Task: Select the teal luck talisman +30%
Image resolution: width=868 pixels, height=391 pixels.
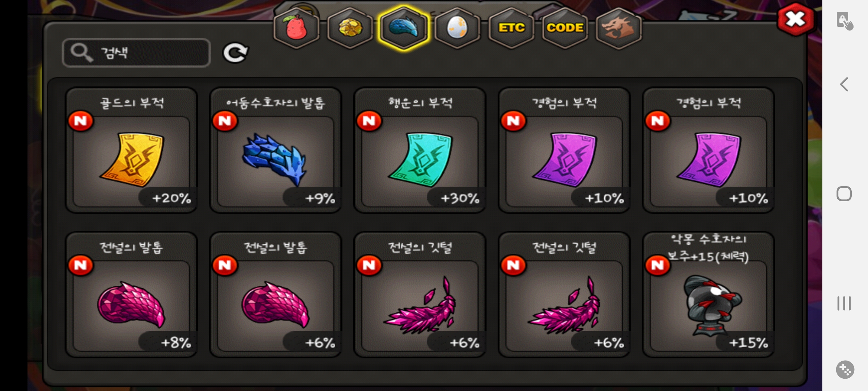Action: point(420,151)
